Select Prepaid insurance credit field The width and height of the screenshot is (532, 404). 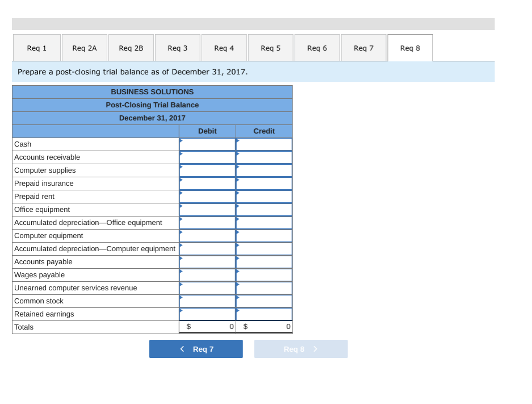(264, 184)
